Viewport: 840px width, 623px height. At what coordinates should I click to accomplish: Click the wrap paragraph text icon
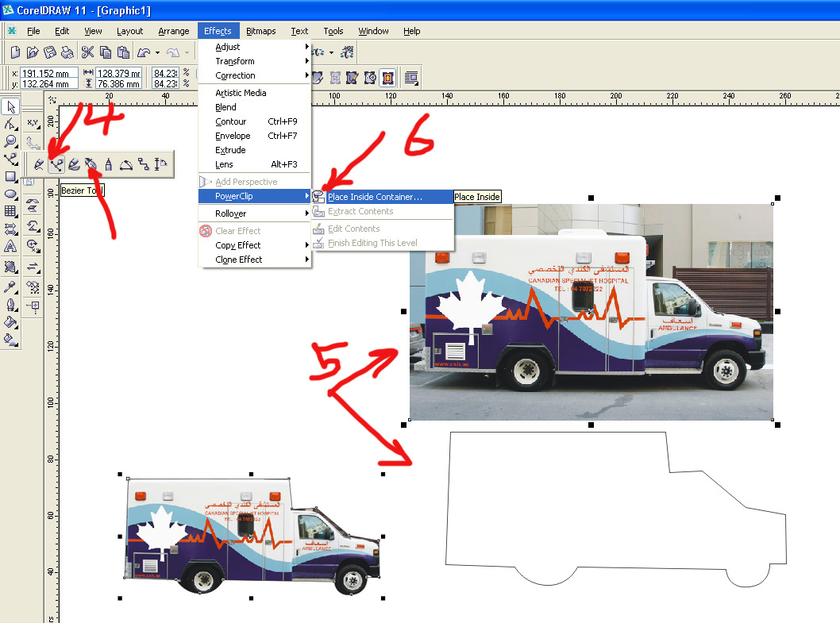click(411, 79)
